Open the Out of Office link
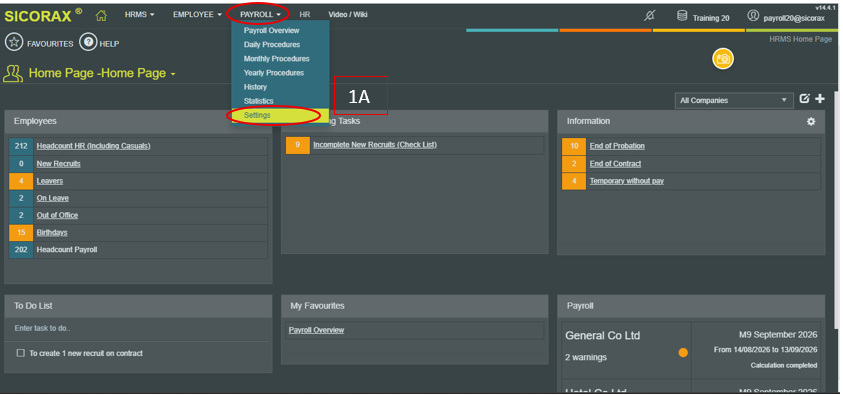 click(57, 215)
